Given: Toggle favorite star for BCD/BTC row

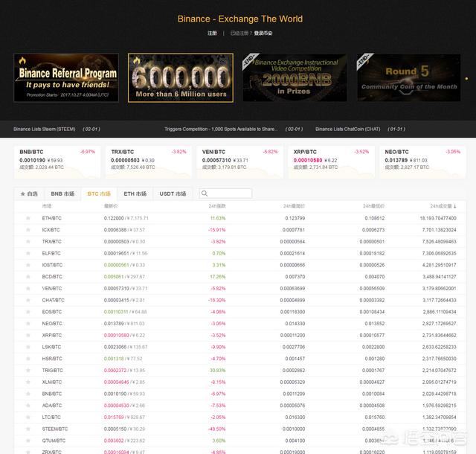Looking at the screenshot, I should click(x=28, y=277).
